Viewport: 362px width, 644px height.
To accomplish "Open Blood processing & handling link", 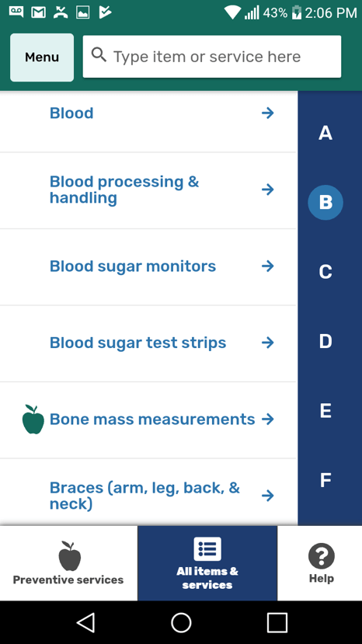I will 124,190.
